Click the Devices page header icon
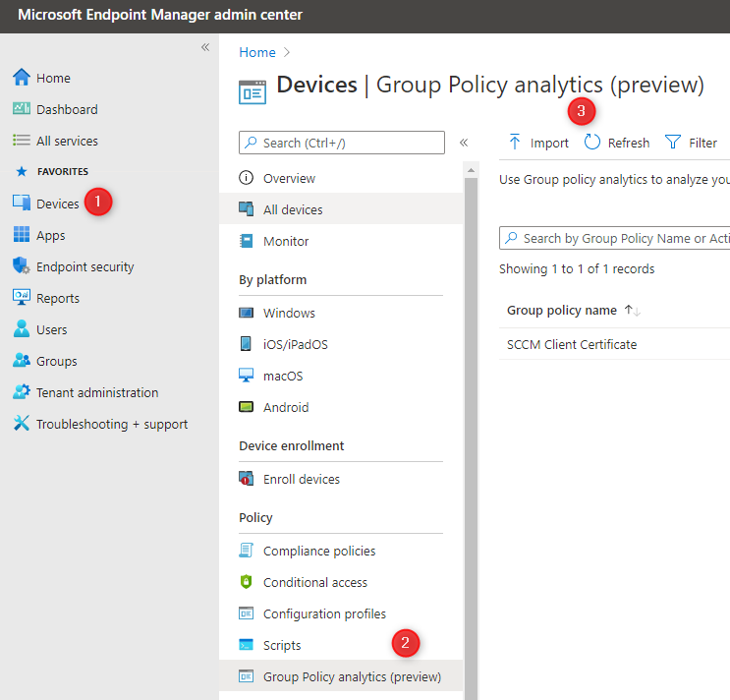The height and width of the screenshot is (700, 730). (x=253, y=91)
